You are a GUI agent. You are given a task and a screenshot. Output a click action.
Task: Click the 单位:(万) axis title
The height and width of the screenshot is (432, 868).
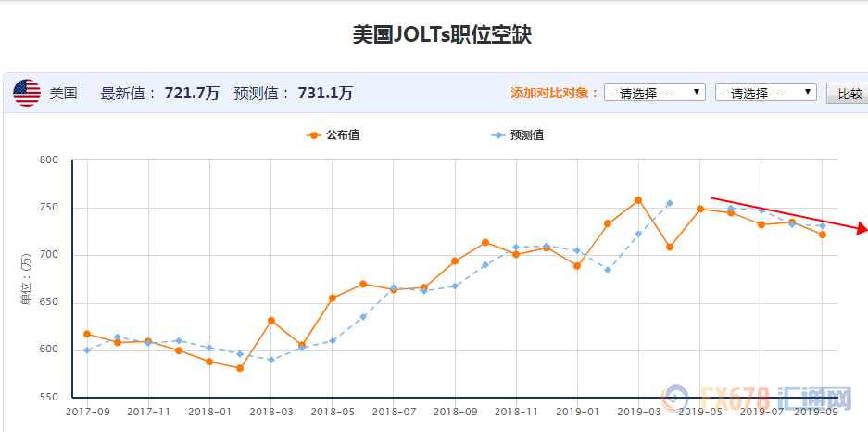27,278
